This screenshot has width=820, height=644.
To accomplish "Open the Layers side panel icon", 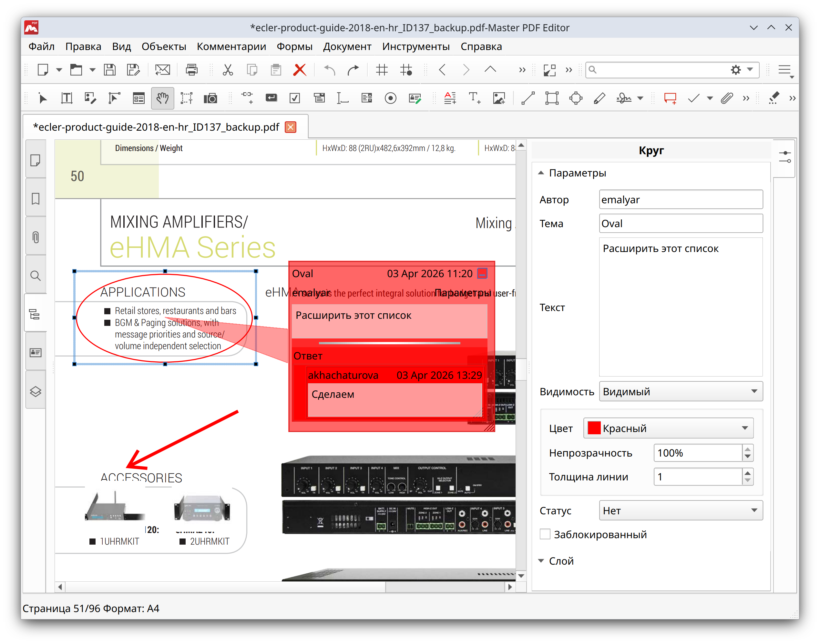I will [36, 391].
